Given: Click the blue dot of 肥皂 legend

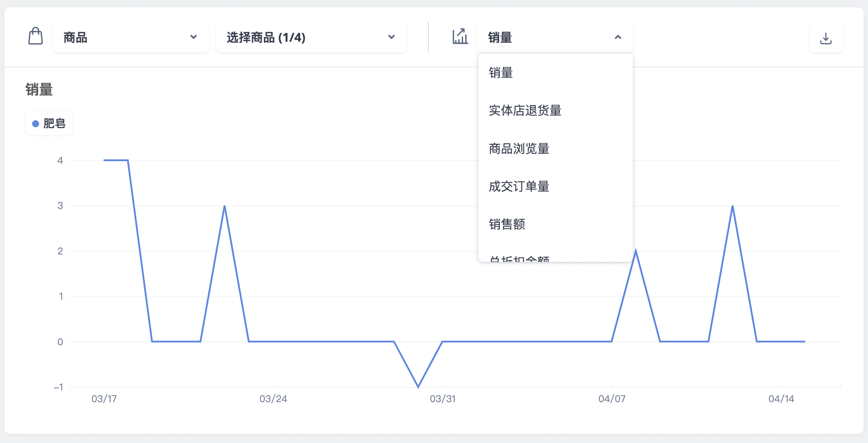Looking at the screenshot, I should pos(36,124).
